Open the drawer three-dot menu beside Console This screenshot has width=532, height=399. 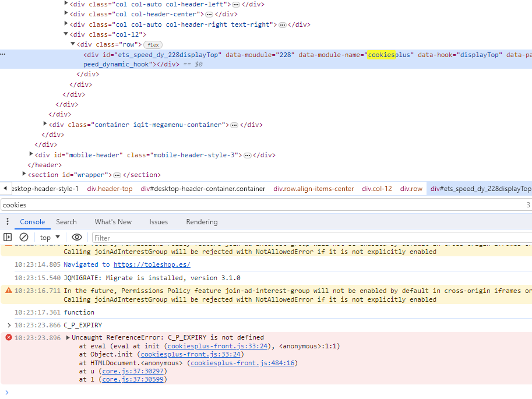8,222
